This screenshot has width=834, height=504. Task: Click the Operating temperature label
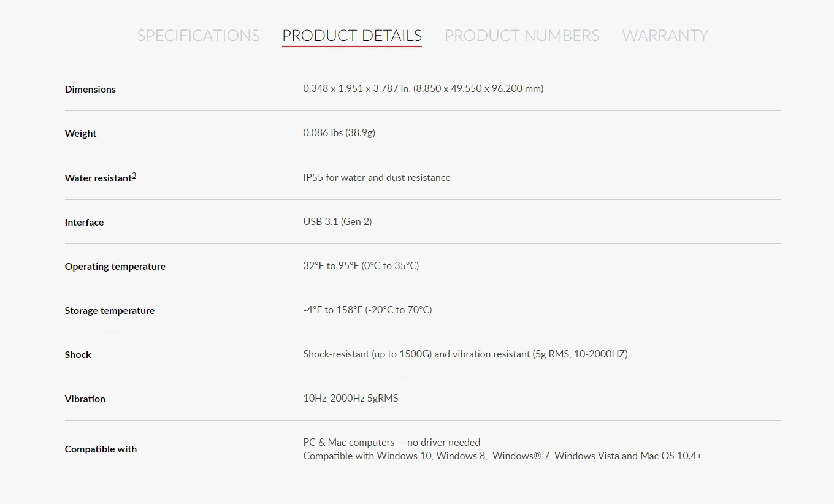point(115,267)
